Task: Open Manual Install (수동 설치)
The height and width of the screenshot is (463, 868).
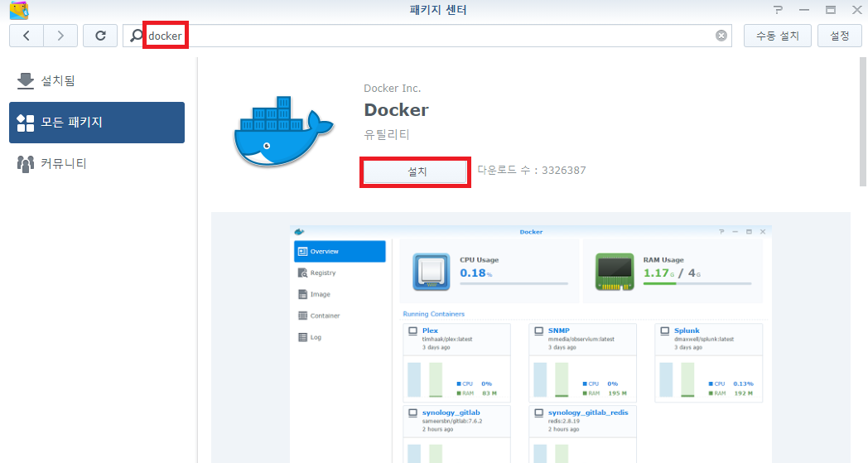Action: coord(777,36)
